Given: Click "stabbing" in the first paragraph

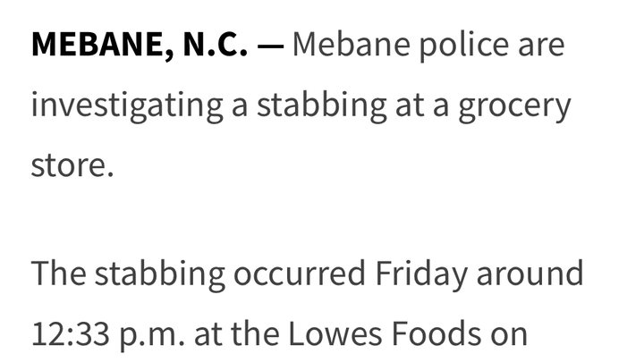Looking at the screenshot, I should pos(322,106).
